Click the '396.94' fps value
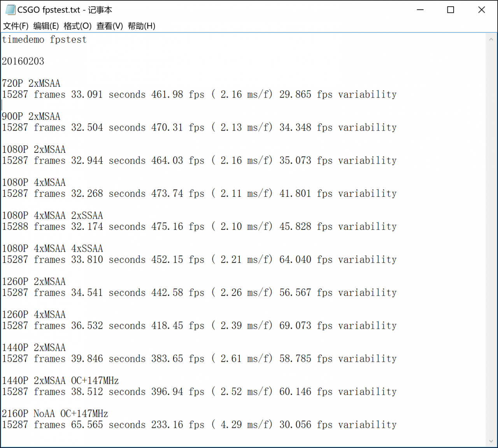This screenshot has height=448, width=498. (167, 392)
